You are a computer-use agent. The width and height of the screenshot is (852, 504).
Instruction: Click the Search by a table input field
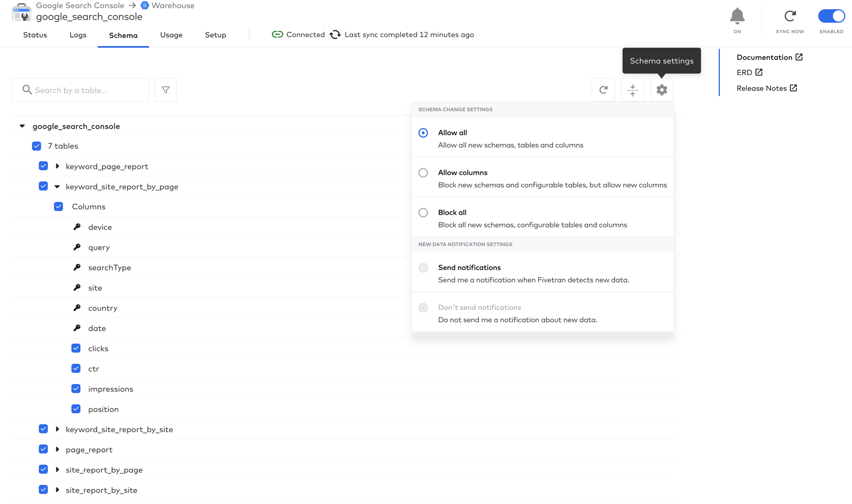coord(81,90)
